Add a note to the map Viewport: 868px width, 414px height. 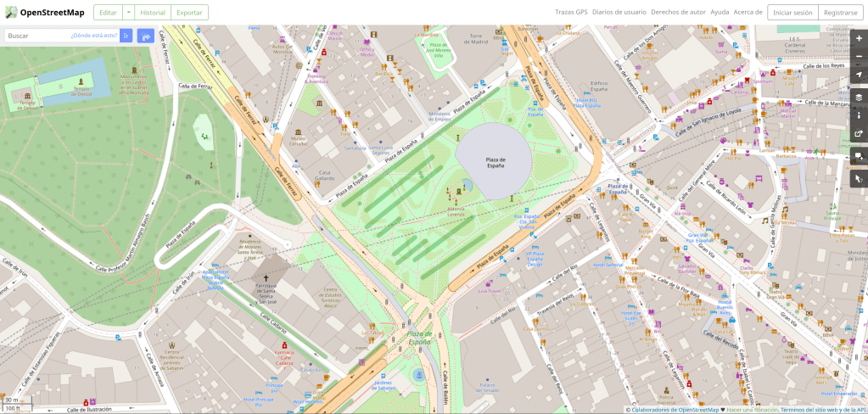859,157
